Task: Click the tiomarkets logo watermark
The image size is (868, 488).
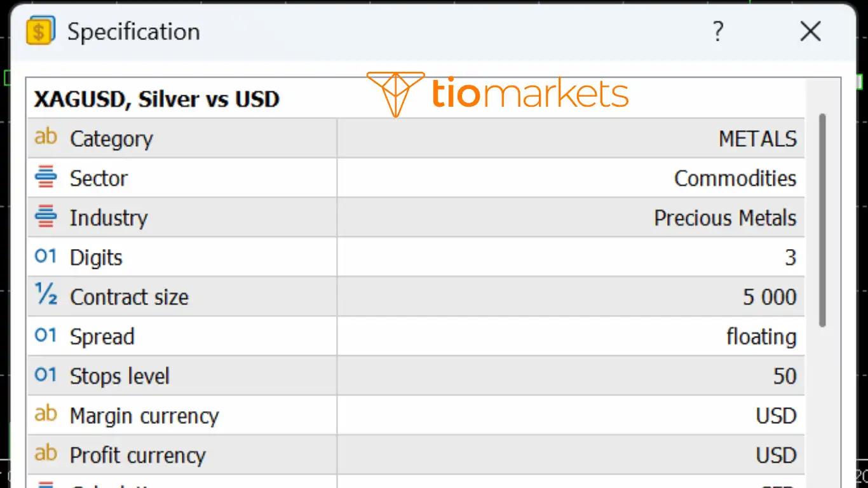Action: point(496,94)
